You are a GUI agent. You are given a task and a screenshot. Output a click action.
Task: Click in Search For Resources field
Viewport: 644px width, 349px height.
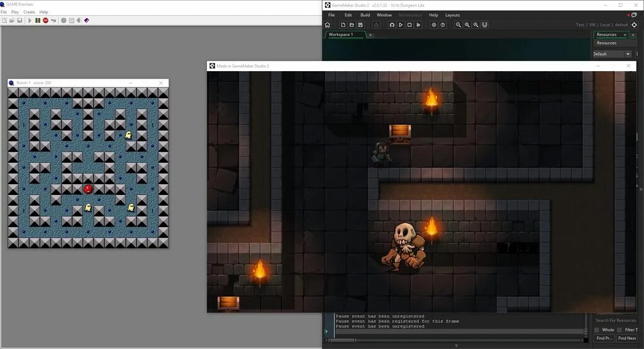tap(615, 320)
